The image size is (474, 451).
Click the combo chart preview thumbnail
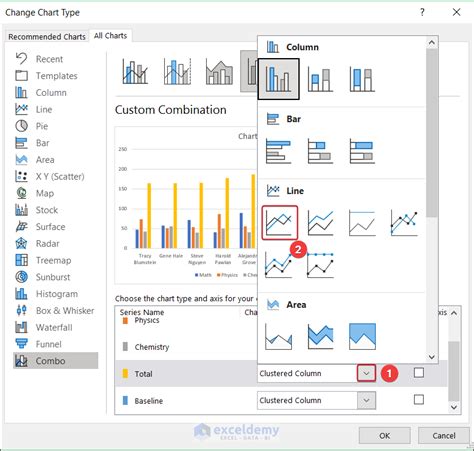point(186,205)
